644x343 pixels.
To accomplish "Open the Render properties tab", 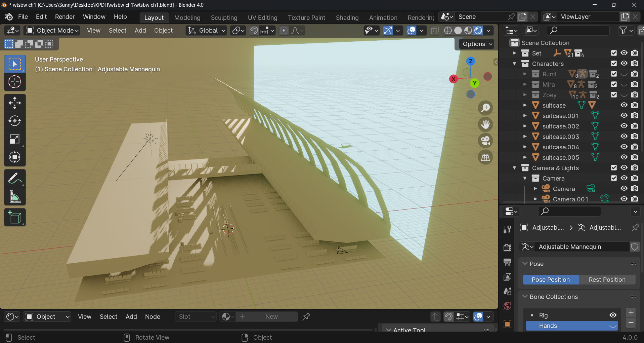I will pos(507,247).
